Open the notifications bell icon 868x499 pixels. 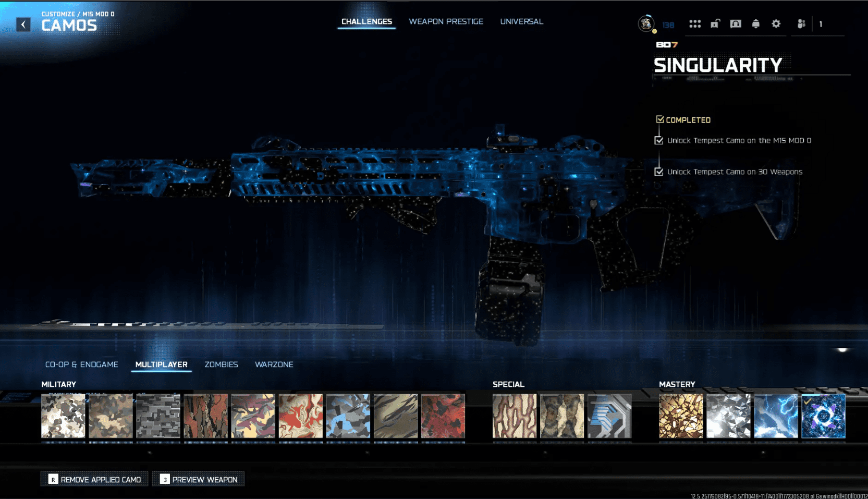point(756,24)
